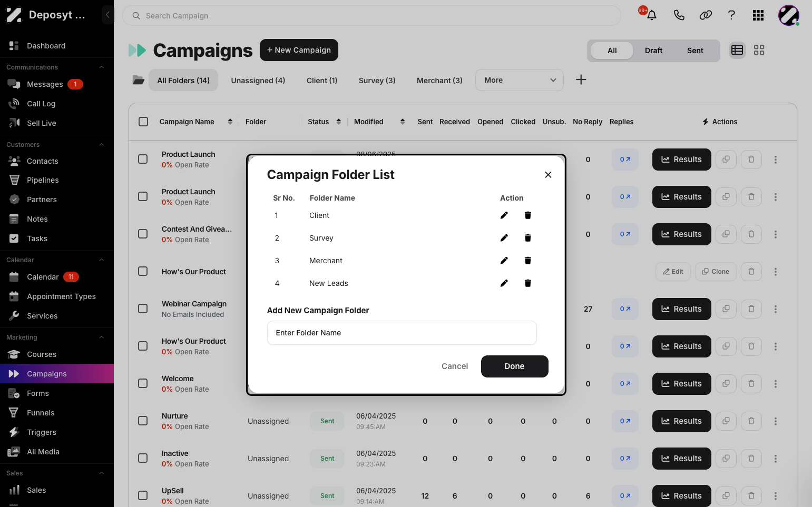Check the Nurture campaign checkbox
The height and width of the screenshot is (507, 812).
coord(143,421)
